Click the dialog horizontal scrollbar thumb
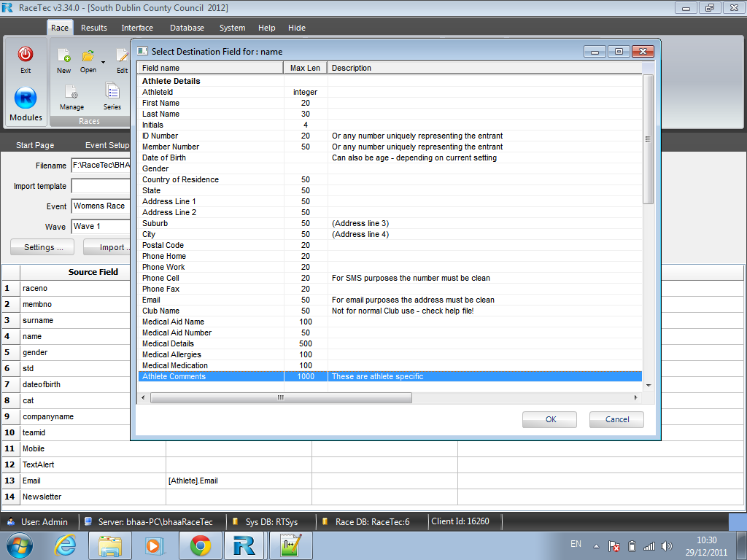747x560 pixels. pyautogui.click(x=281, y=397)
